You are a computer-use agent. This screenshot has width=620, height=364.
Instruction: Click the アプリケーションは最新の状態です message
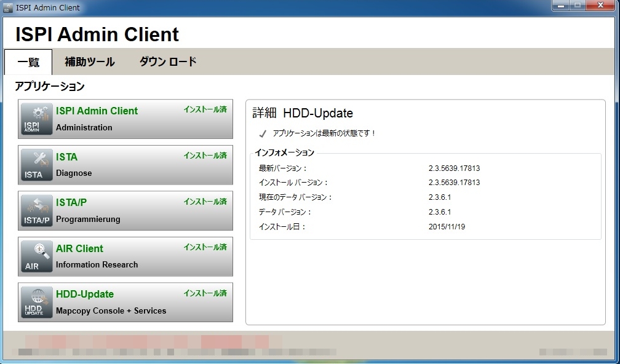(324, 133)
